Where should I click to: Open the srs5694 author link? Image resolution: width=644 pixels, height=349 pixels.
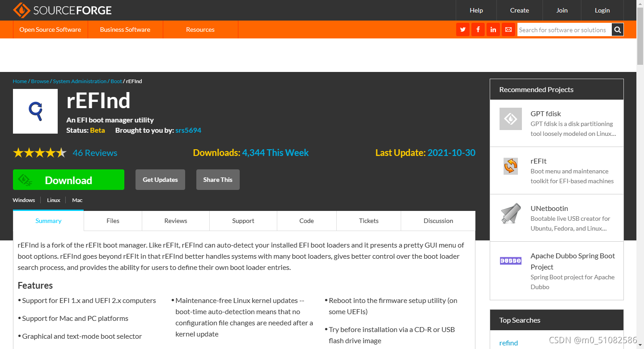pyautogui.click(x=188, y=130)
